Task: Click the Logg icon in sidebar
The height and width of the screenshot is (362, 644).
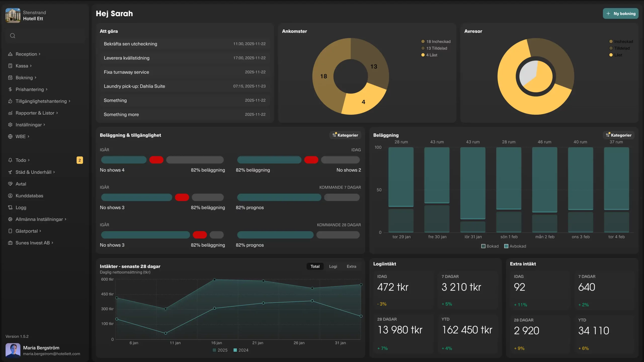Action: 10,208
